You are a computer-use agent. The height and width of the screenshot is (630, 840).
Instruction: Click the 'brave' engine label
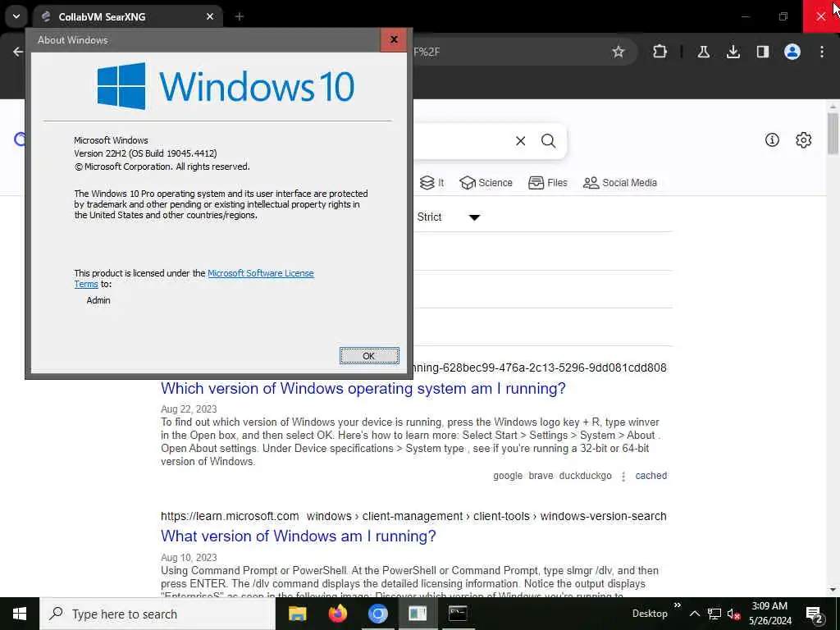pos(541,476)
